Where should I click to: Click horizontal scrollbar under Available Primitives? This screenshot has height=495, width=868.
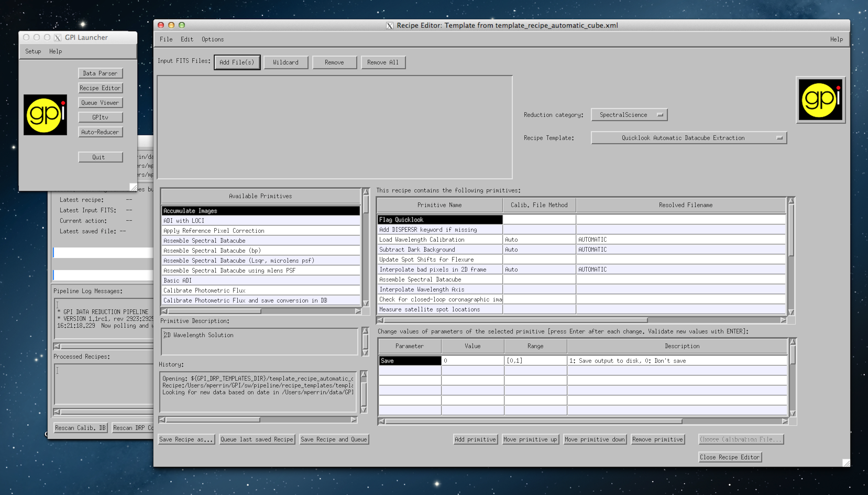point(212,311)
